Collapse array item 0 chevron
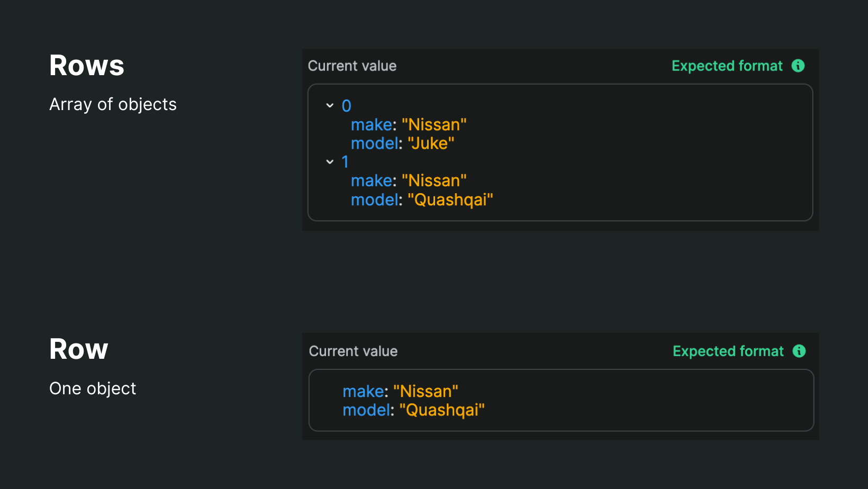The width and height of the screenshot is (868, 489). pos(330,106)
